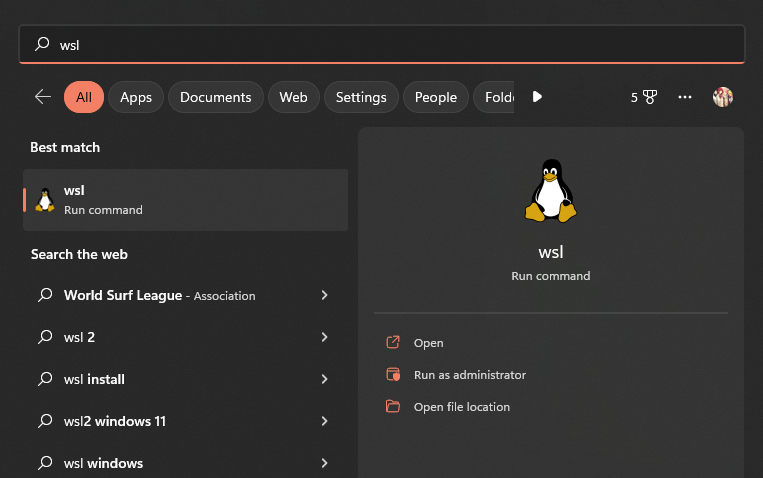This screenshot has width=763, height=478.
Task: Expand the wsl install suggestion chevron
Action: (325, 379)
